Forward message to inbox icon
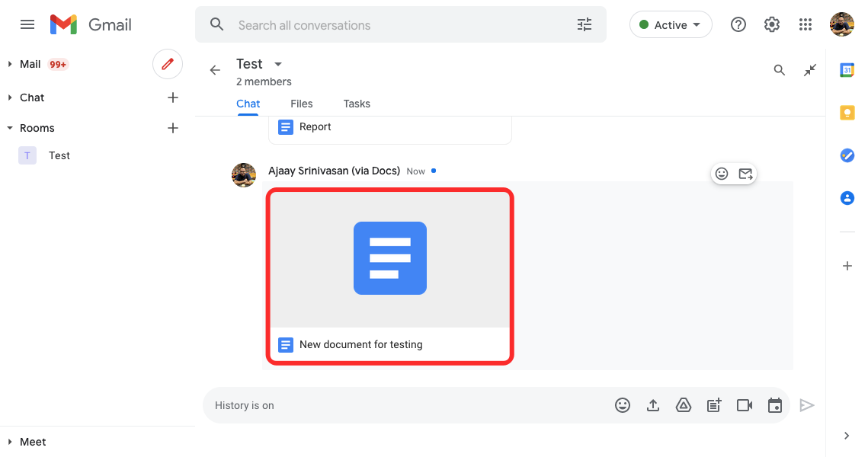 point(745,174)
